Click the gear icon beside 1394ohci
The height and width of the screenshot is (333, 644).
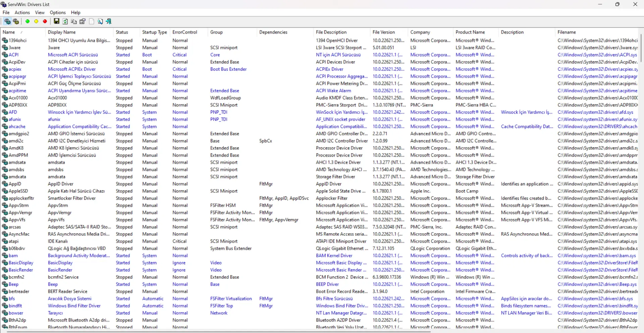[x=5, y=41]
